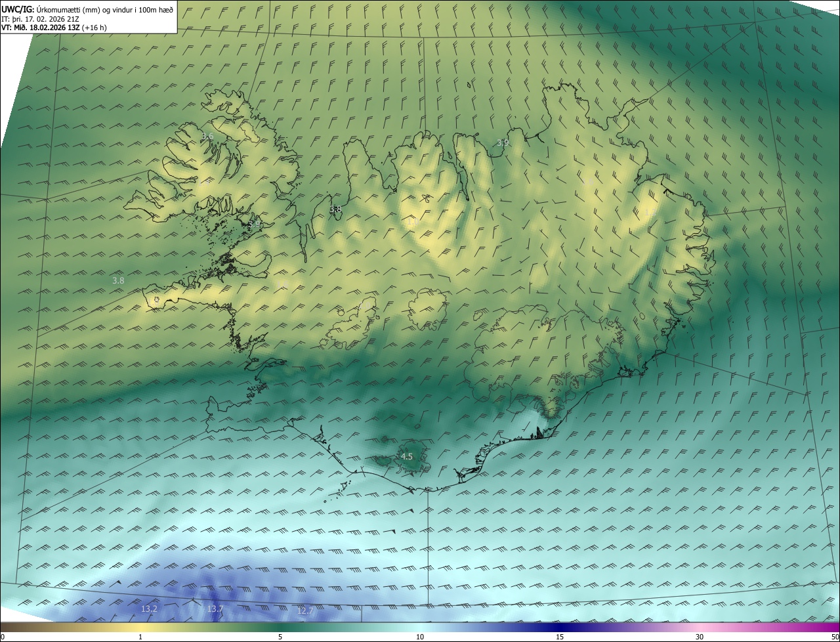Click the initial time line 'IT: þri. 17. 02. 2026 21Z'
Viewport: 840px width, 642px height.
39,18
